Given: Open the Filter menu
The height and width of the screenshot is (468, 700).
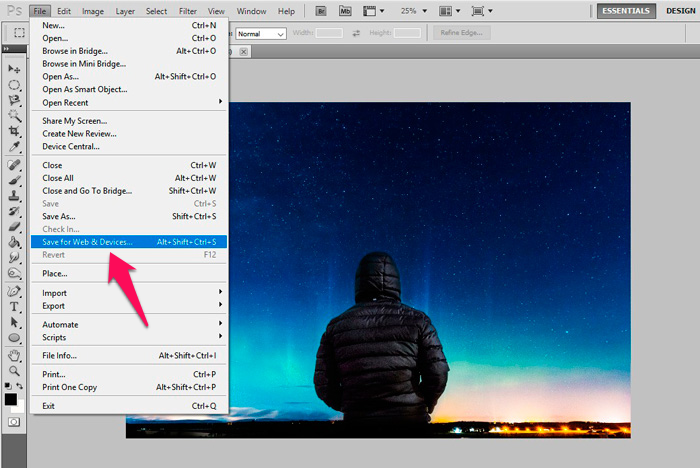Looking at the screenshot, I should (188, 11).
